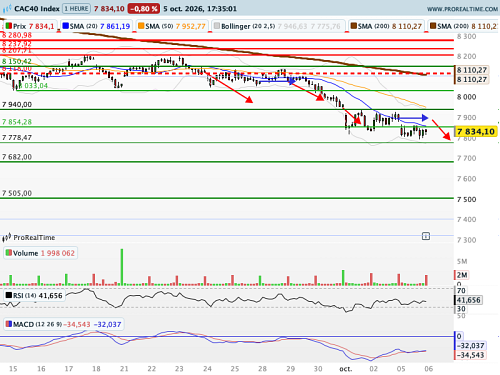Screen dimensions: 500x375
Task: Click the 8 150,42 level label
Action: tap(17, 61)
